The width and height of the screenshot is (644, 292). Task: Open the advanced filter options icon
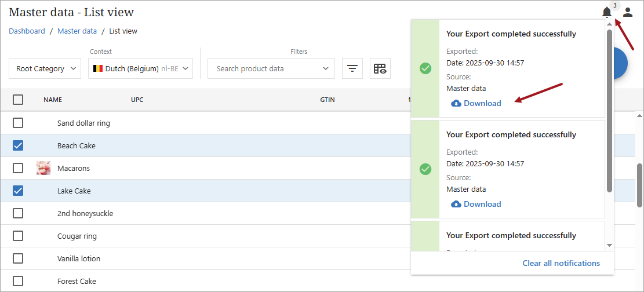click(352, 68)
